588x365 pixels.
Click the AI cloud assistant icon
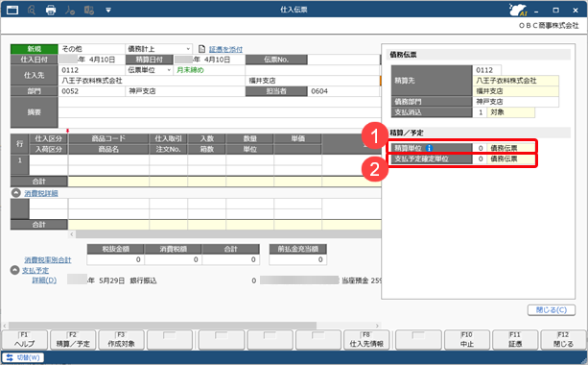pyautogui.click(x=518, y=10)
